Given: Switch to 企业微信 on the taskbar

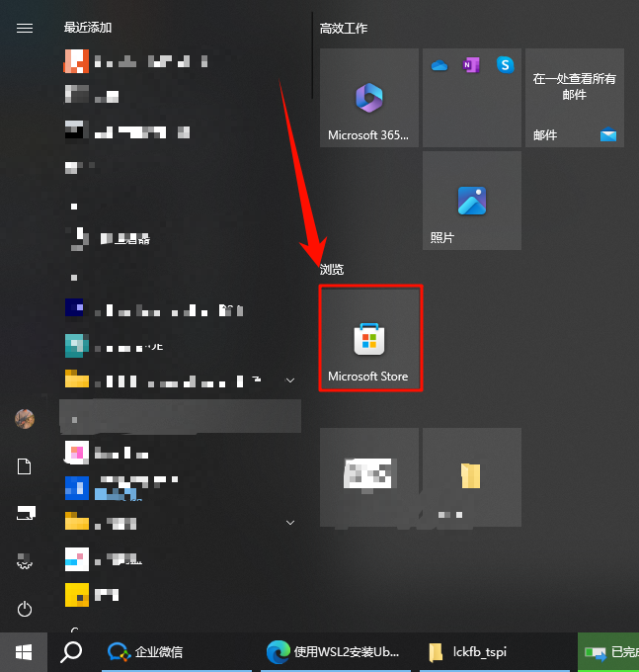Looking at the screenshot, I should pos(177,652).
